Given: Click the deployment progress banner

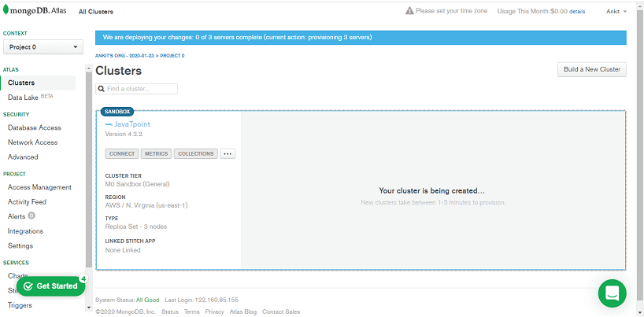Looking at the screenshot, I should 361,38.
